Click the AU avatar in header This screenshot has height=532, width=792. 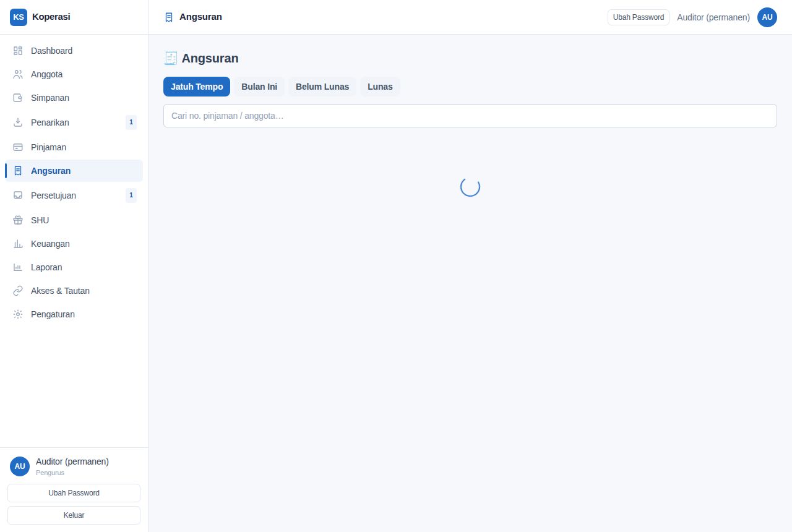[x=767, y=17]
